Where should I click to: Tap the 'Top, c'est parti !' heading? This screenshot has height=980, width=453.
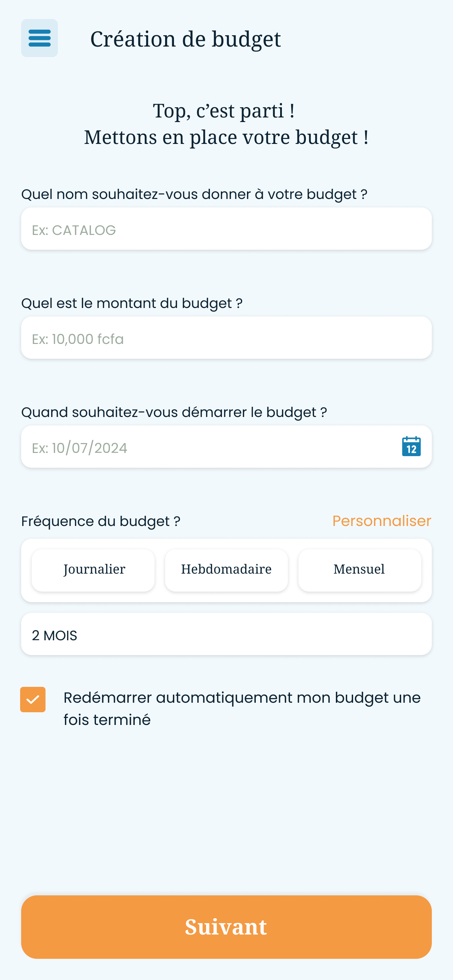pos(224,111)
